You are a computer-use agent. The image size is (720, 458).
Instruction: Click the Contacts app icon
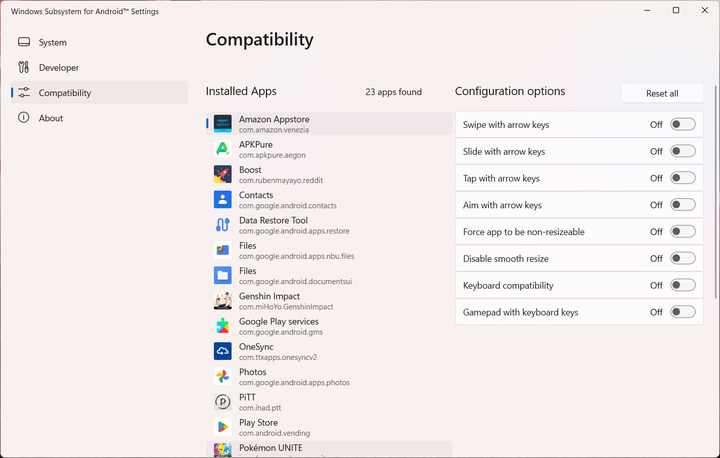[223, 200]
